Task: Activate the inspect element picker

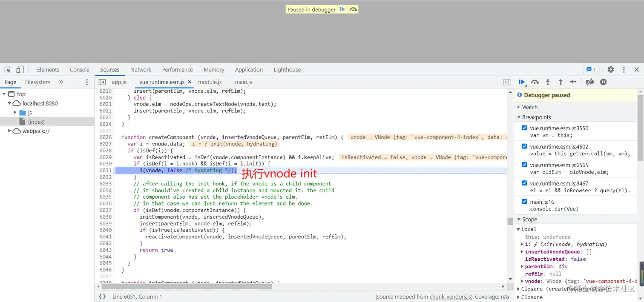Action: (x=8, y=70)
